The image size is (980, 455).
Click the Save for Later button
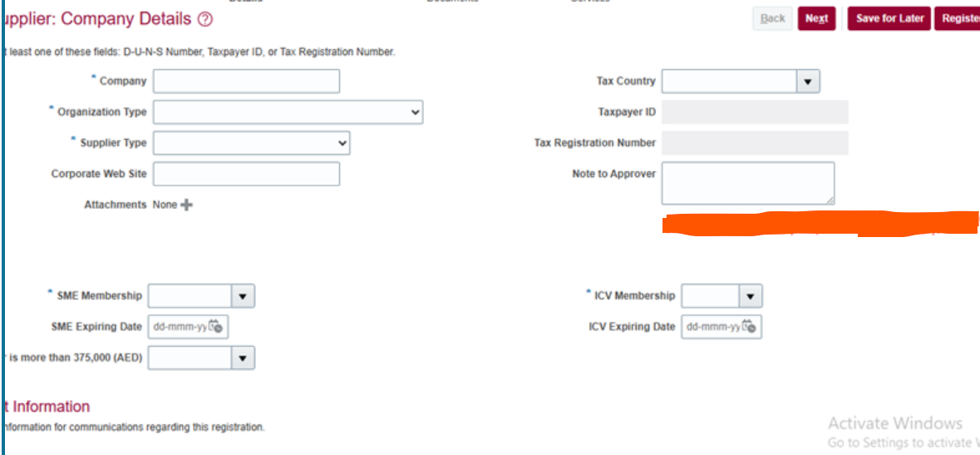point(889,19)
